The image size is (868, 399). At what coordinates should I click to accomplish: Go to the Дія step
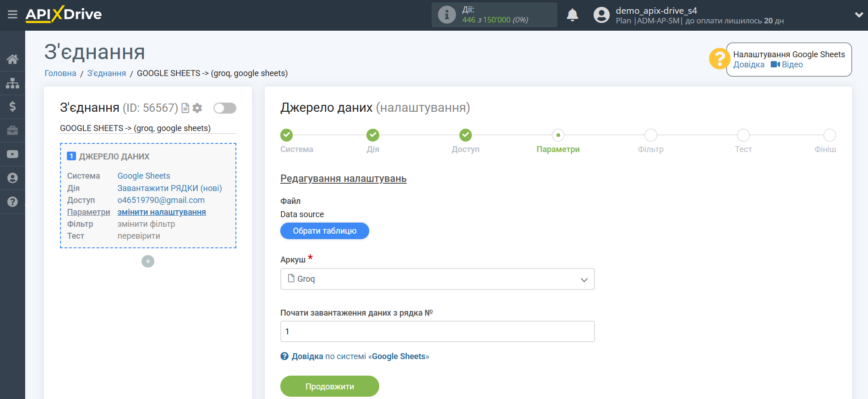[x=373, y=135]
